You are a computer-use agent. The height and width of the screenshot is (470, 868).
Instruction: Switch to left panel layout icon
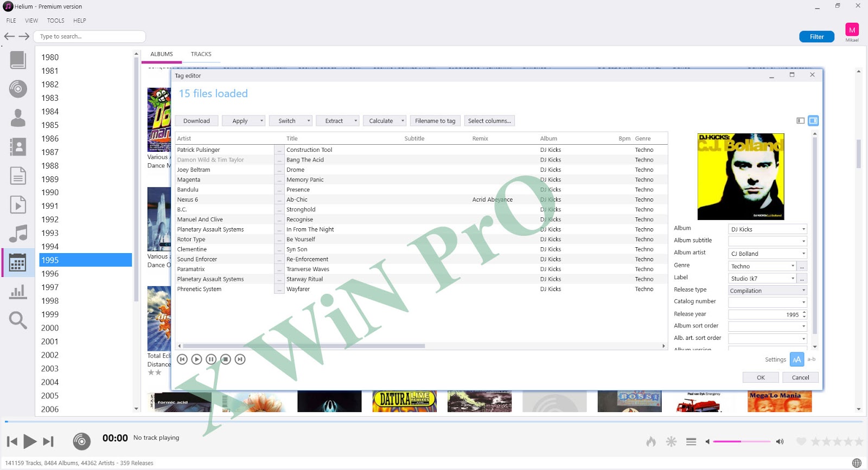[x=800, y=120]
